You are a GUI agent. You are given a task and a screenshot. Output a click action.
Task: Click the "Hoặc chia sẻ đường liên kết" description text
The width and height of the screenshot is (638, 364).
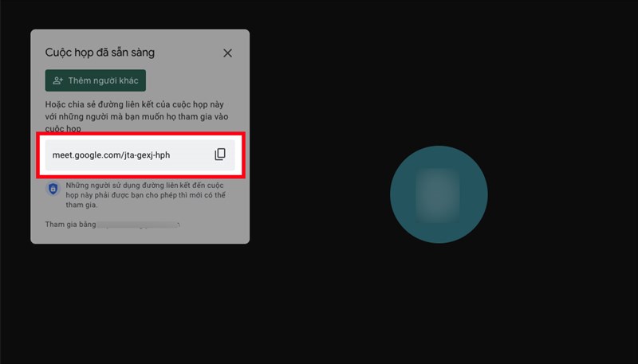click(x=136, y=116)
